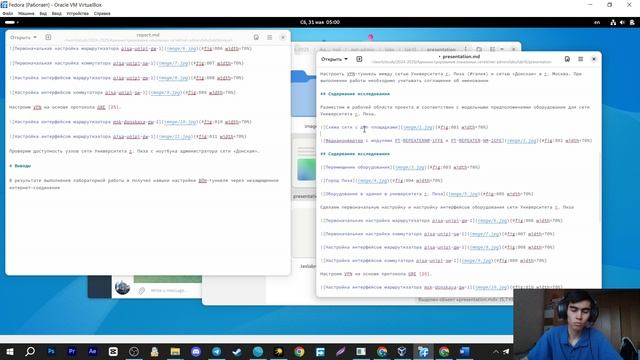Image resolution: width=640 pixels, height=360 pixels.
Task: Open File Explorer from the taskbar
Action: pos(175,351)
